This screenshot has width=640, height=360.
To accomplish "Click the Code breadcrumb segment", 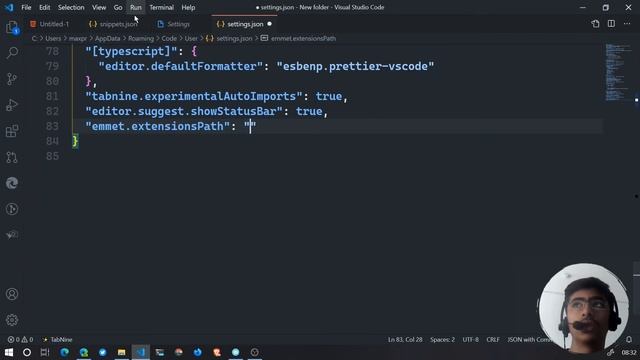I will (169, 38).
